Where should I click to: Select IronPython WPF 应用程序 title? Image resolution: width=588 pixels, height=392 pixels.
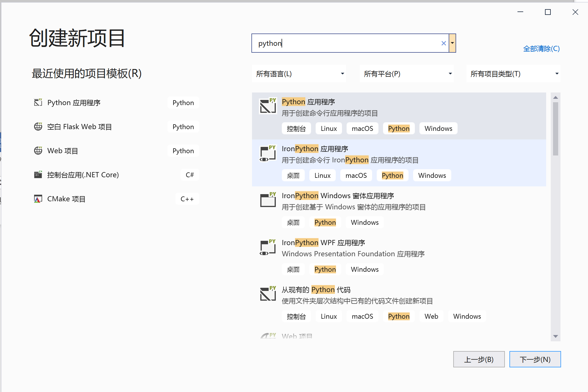pyautogui.click(x=323, y=243)
